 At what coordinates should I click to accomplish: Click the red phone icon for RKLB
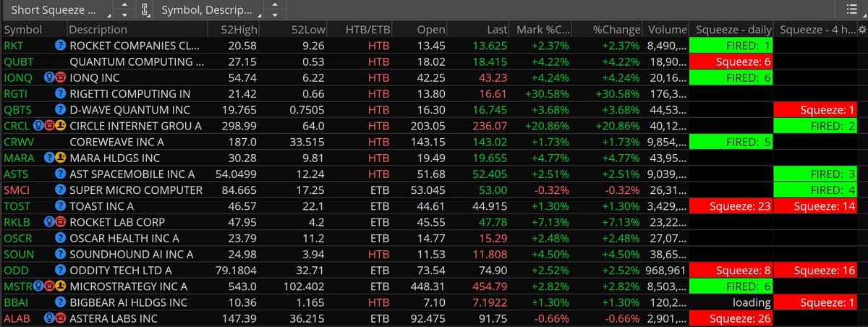[60, 222]
